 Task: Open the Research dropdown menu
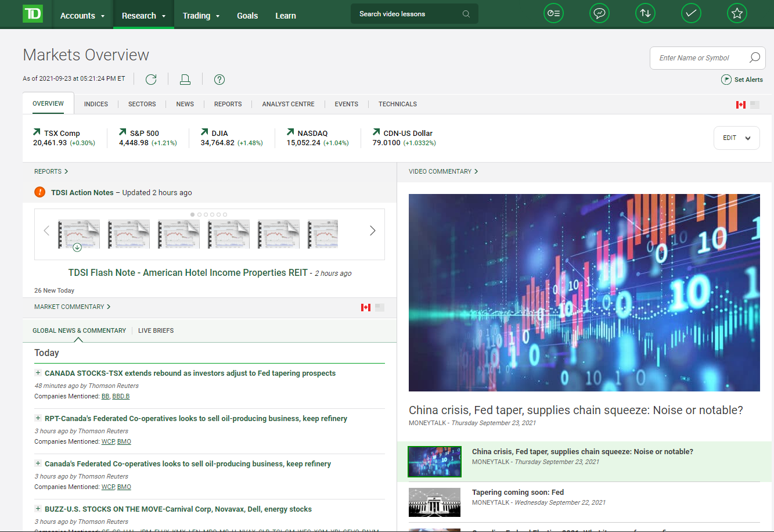click(143, 16)
